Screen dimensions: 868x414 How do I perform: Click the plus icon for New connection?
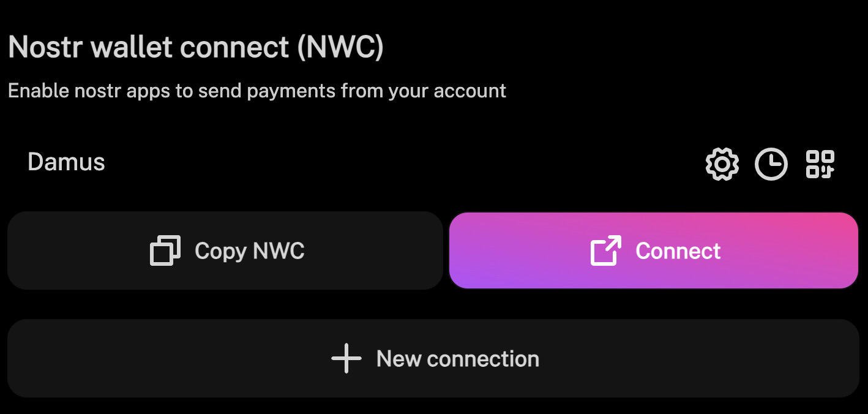pos(346,358)
